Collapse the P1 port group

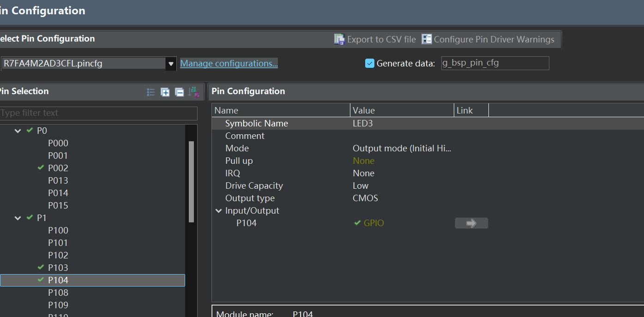click(x=18, y=218)
